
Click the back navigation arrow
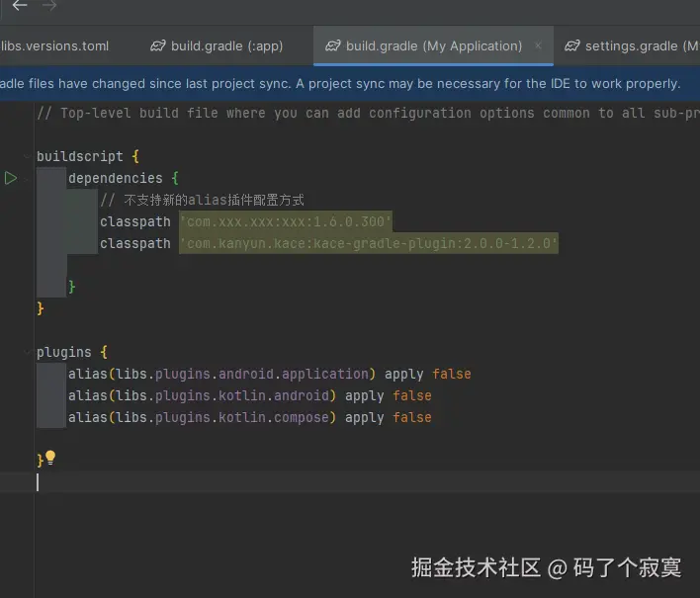20,5
